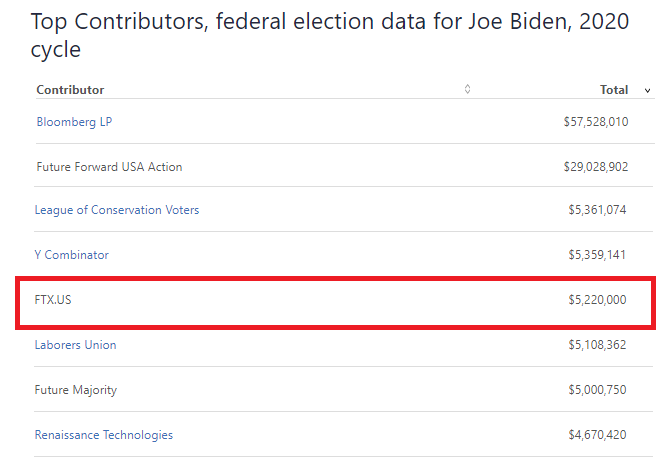This screenshot has height=469, width=664.
Task: Click the $29,028,902 total value
Action: [x=595, y=167]
